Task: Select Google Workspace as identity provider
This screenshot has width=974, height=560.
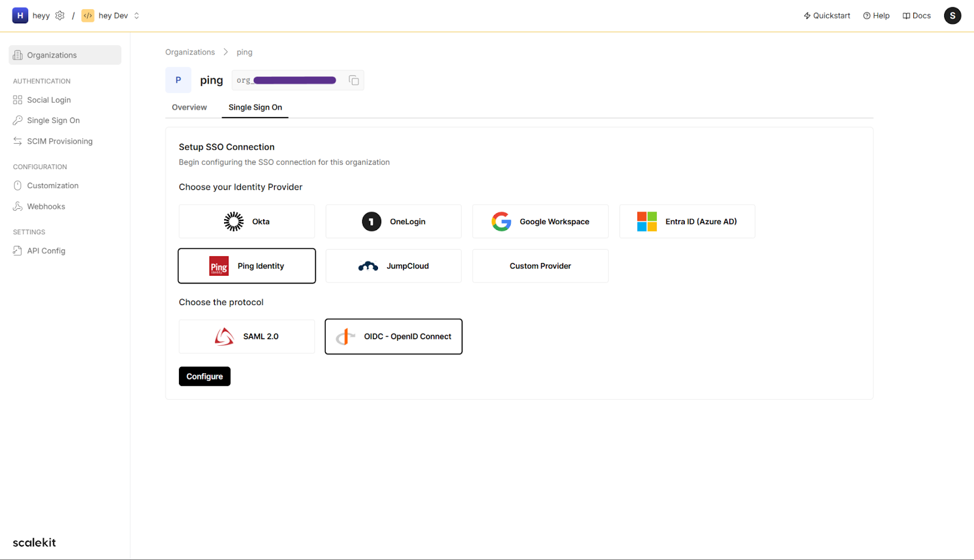Action: point(540,222)
